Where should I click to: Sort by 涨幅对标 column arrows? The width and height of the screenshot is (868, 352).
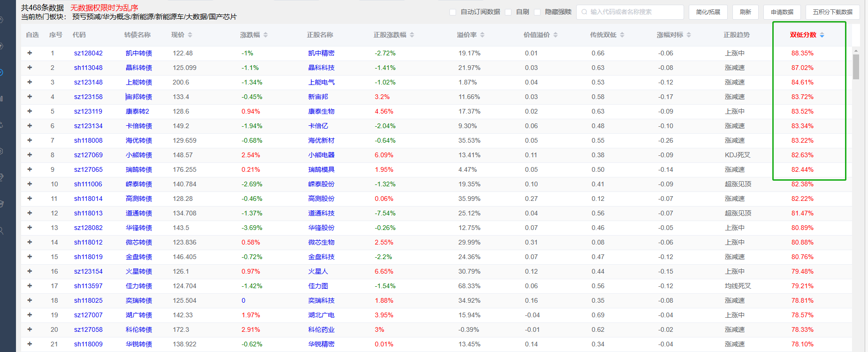click(x=689, y=35)
